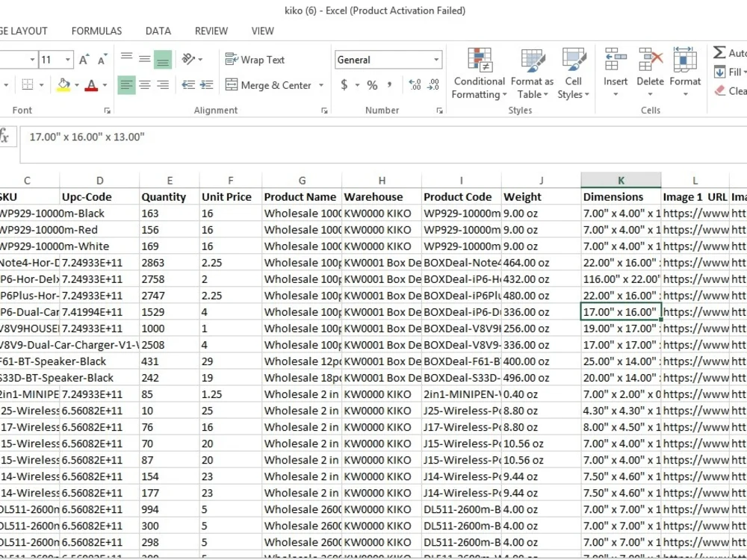
Task: Open the Alignment dialog launcher
Action: click(x=324, y=111)
